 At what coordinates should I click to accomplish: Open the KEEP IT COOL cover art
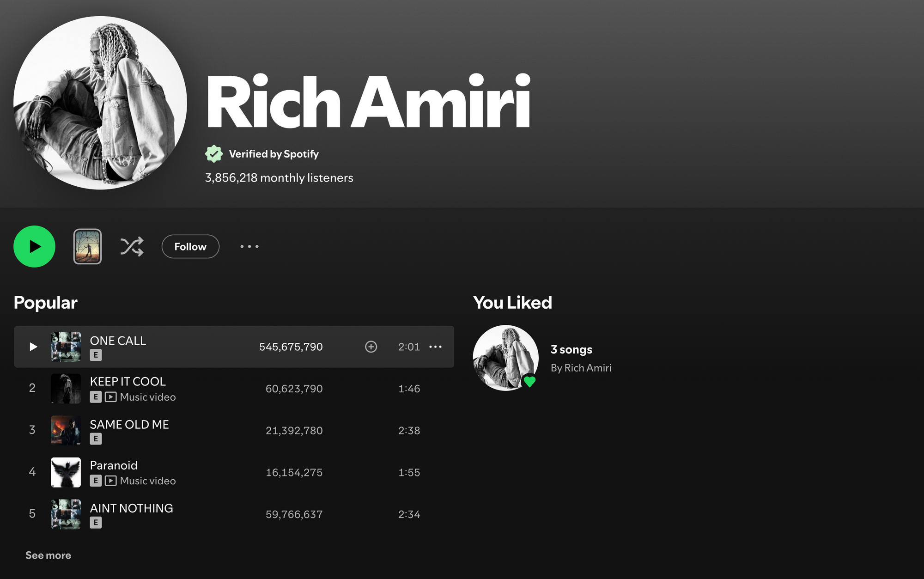tap(66, 389)
